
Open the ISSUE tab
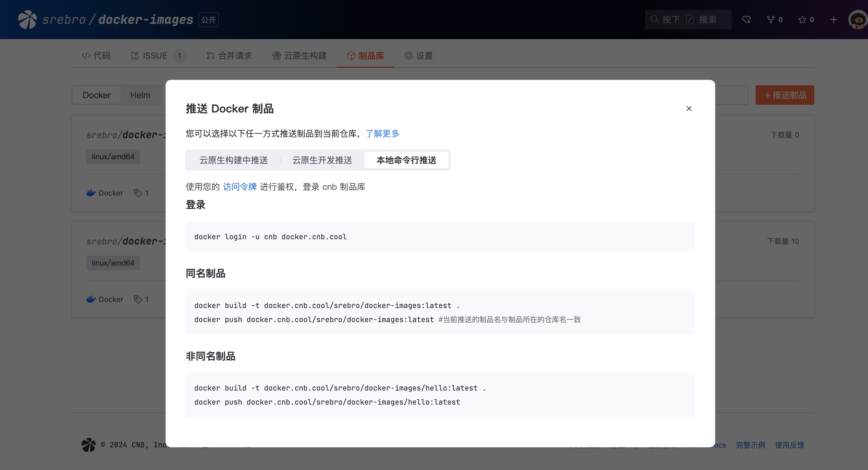tap(155, 56)
